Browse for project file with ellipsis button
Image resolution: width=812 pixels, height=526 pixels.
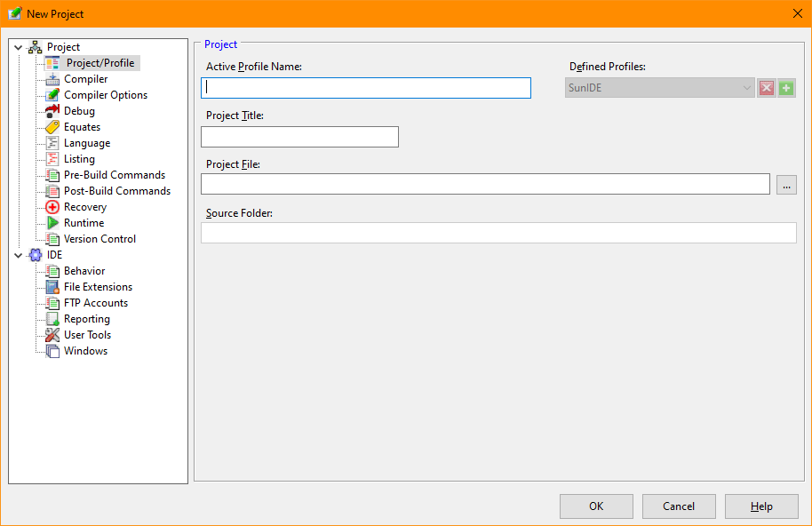click(786, 185)
